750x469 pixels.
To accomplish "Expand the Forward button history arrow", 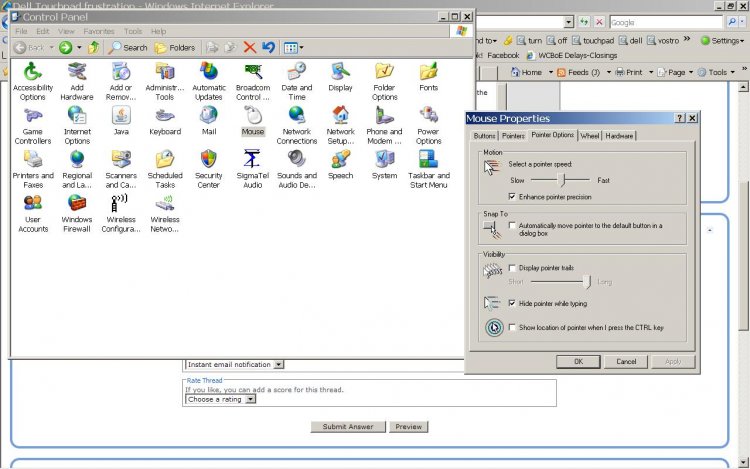I will [x=79, y=47].
